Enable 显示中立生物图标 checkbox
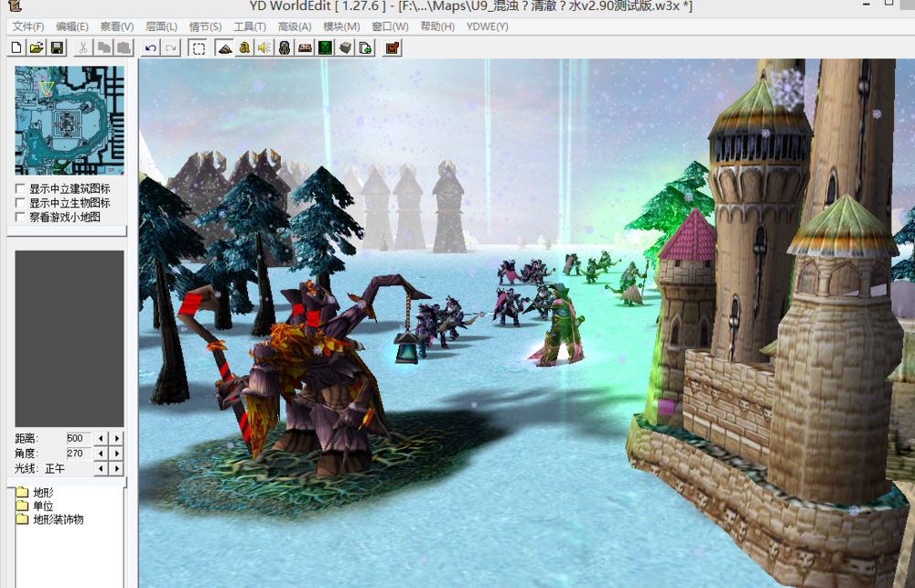 click(20, 202)
